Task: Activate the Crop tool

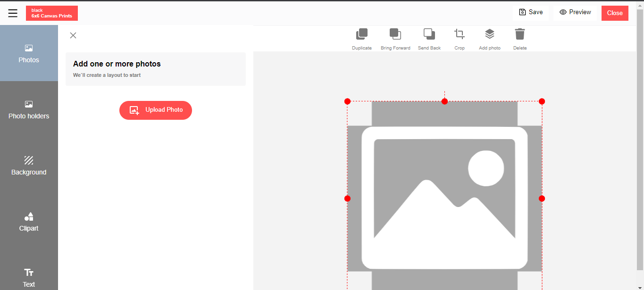Action: tap(460, 39)
